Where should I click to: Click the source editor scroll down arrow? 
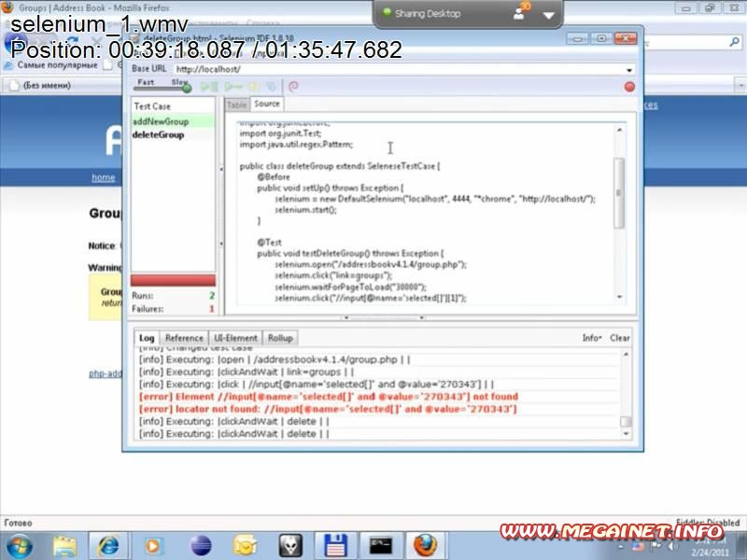(619, 297)
